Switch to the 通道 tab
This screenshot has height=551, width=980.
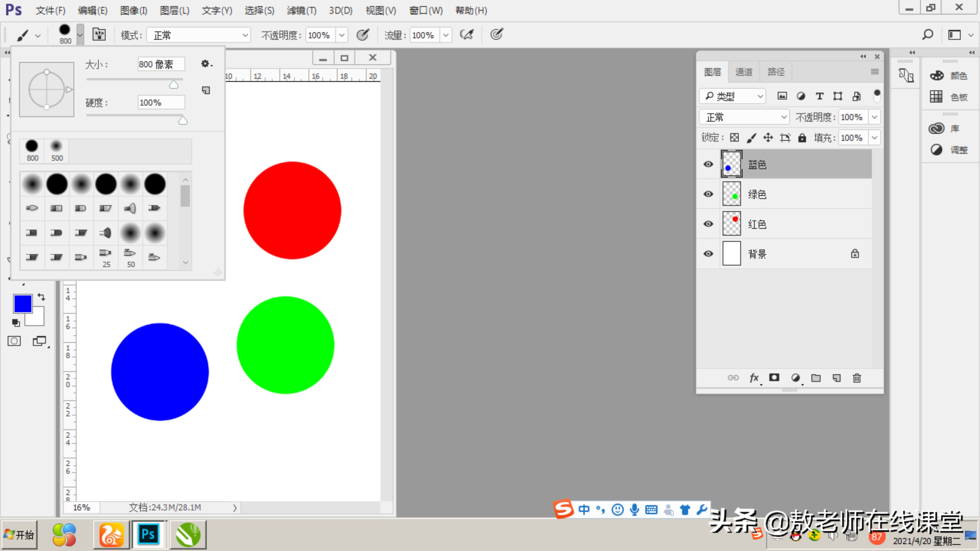pyautogui.click(x=744, y=72)
